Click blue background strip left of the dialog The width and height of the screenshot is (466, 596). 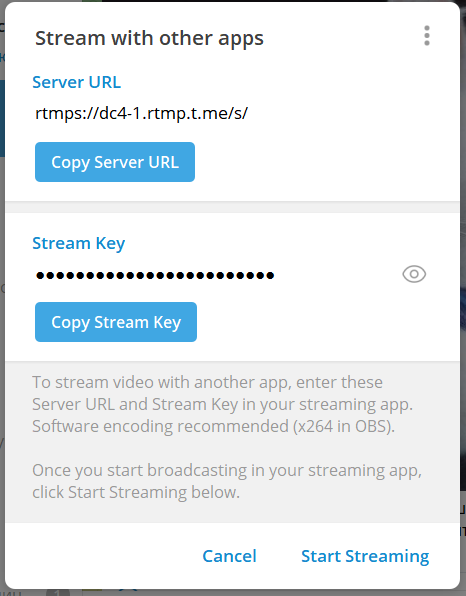(2, 118)
